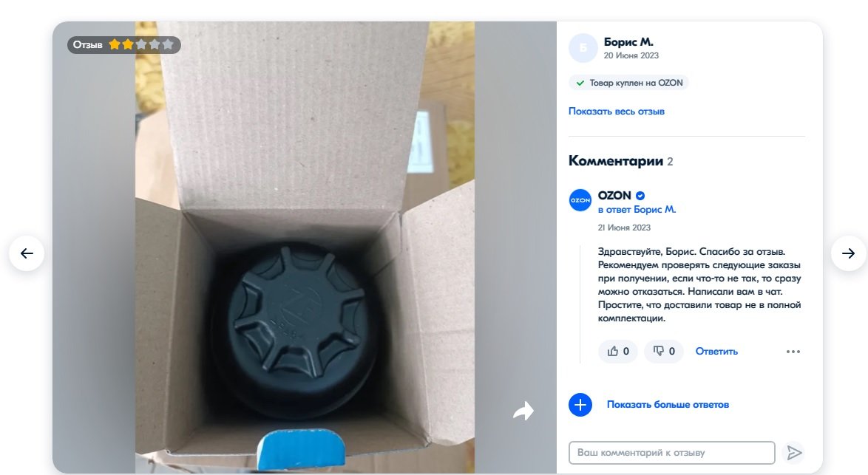Expand full review via Показать весь отзыв
This screenshot has height=475, width=868.
pos(616,111)
